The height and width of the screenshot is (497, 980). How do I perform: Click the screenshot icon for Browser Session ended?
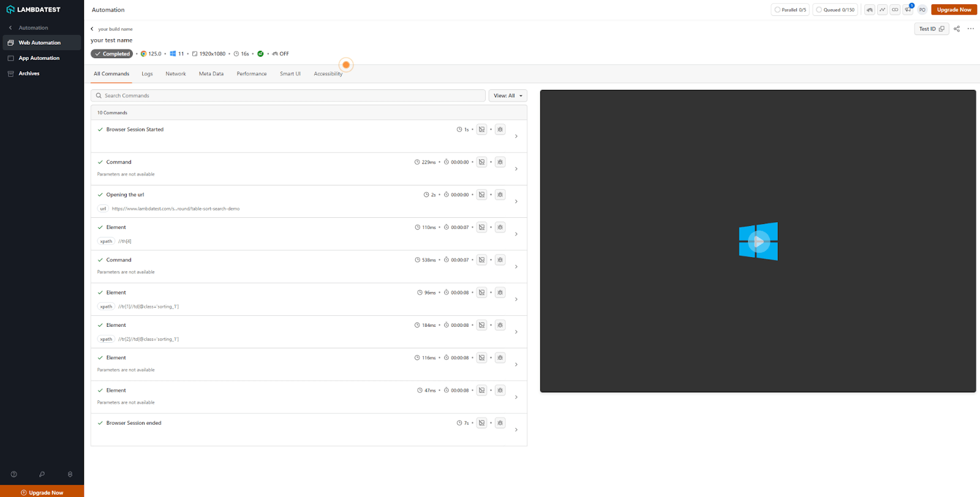(482, 423)
